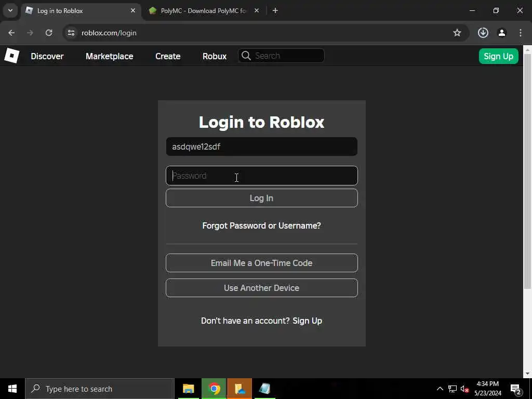This screenshot has width=532, height=399.
Task: Show hidden system tray icons
Action: point(440,389)
